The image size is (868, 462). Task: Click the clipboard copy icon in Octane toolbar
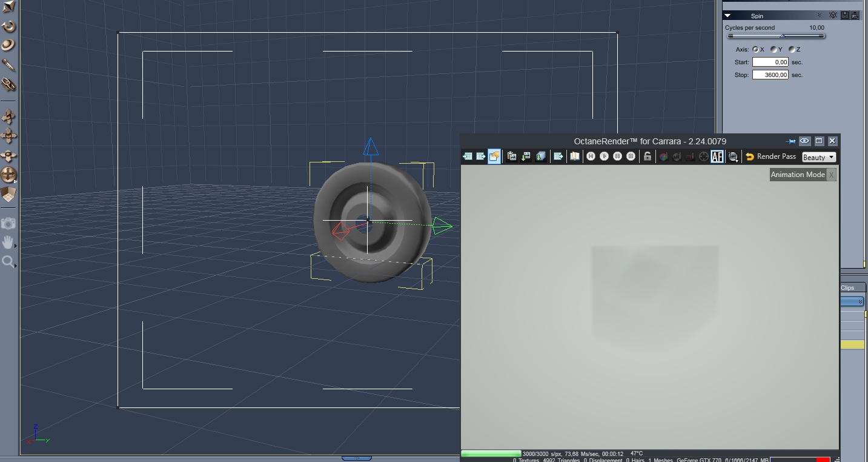click(x=512, y=156)
